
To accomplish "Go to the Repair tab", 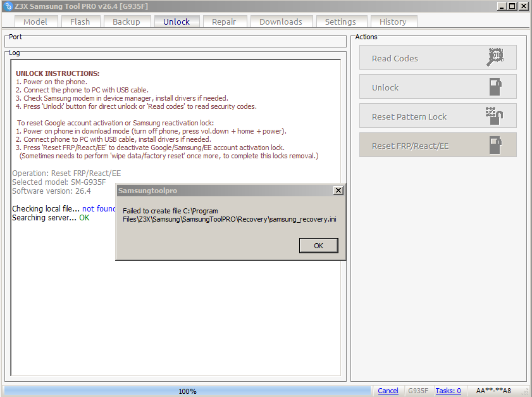I will (x=224, y=22).
